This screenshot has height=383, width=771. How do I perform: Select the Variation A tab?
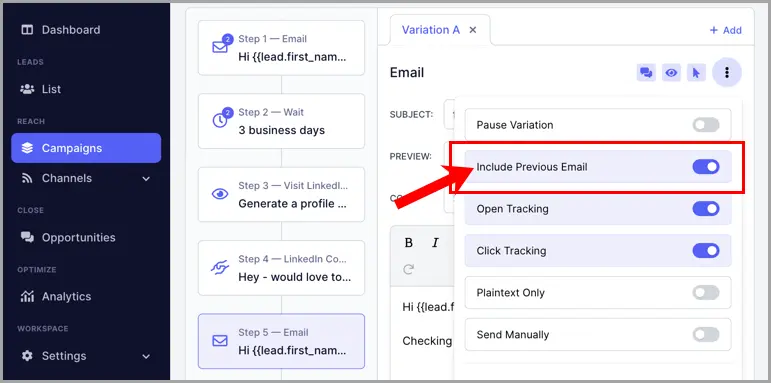point(431,30)
